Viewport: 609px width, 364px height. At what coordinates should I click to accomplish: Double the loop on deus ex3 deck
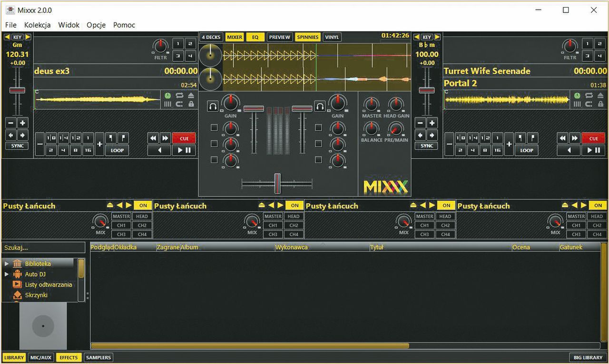click(x=99, y=144)
